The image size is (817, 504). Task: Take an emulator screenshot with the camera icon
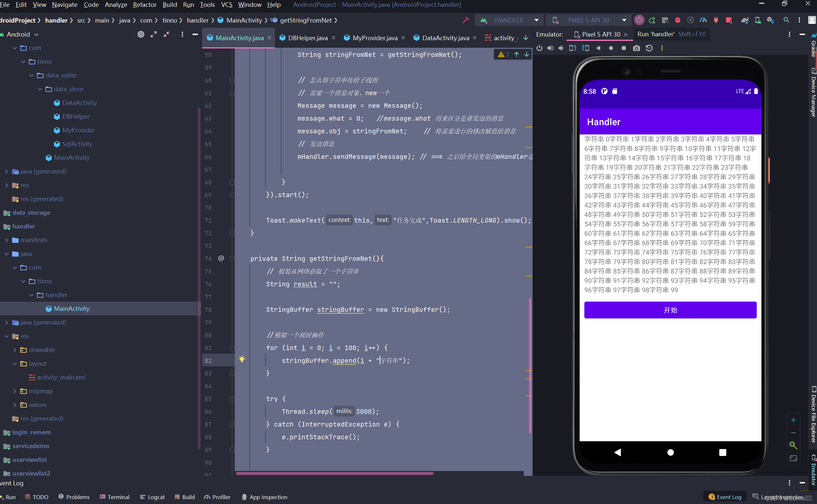click(x=636, y=48)
